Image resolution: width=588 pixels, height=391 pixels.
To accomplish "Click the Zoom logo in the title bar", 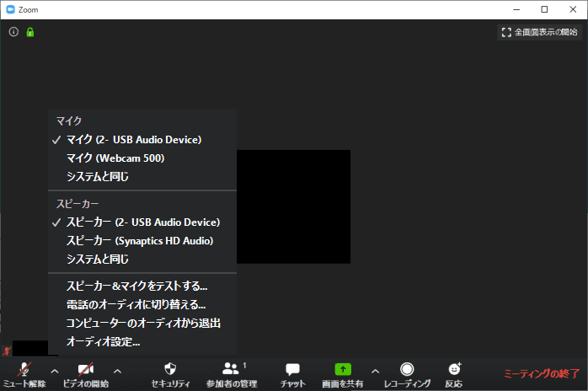I will pos(10,9).
